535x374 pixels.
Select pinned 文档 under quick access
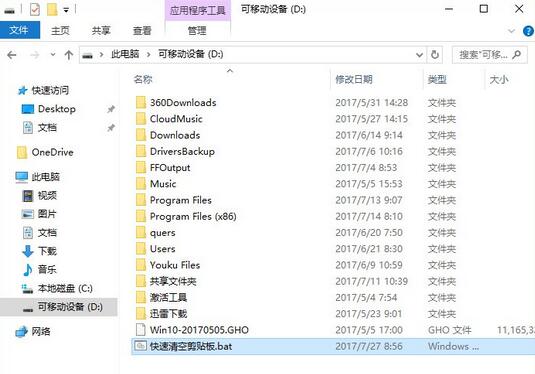[x=47, y=128]
